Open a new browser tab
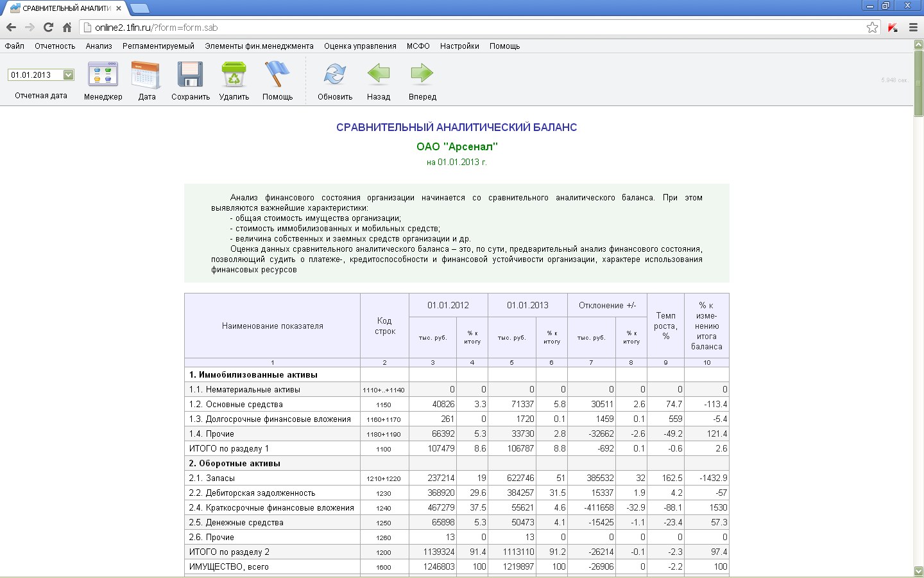The height and width of the screenshot is (578, 924). [x=139, y=8]
